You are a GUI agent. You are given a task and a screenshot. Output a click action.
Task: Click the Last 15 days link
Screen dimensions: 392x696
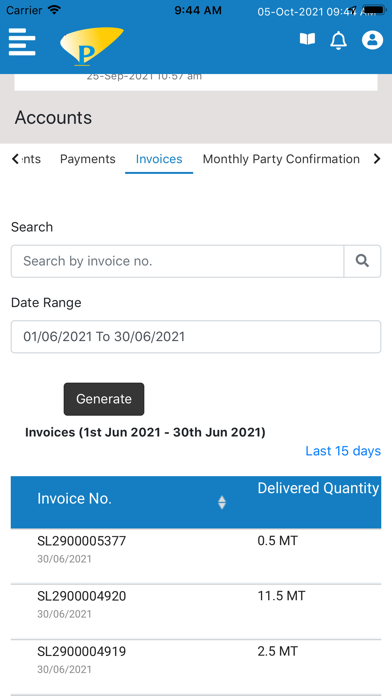pyautogui.click(x=343, y=451)
